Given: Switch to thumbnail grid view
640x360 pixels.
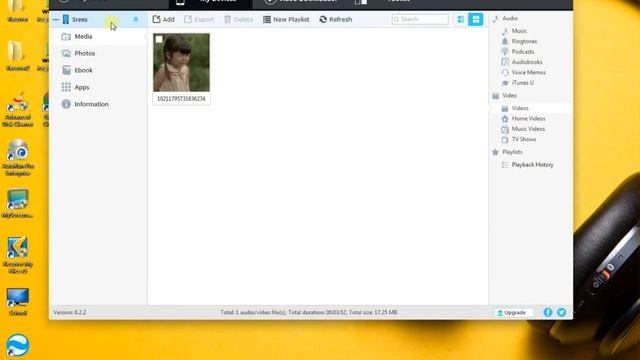Looking at the screenshot, I should click(476, 19).
